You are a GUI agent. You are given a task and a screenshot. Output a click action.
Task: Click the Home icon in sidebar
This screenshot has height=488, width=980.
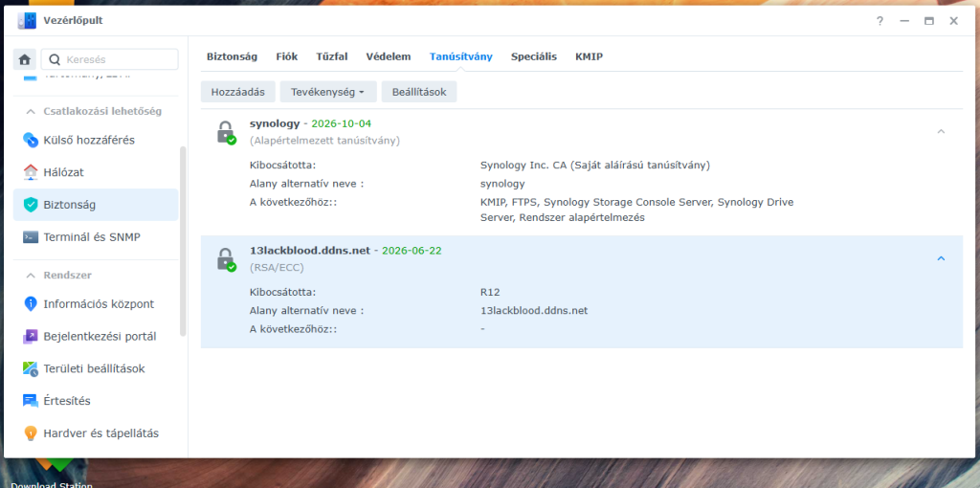click(25, 59)
